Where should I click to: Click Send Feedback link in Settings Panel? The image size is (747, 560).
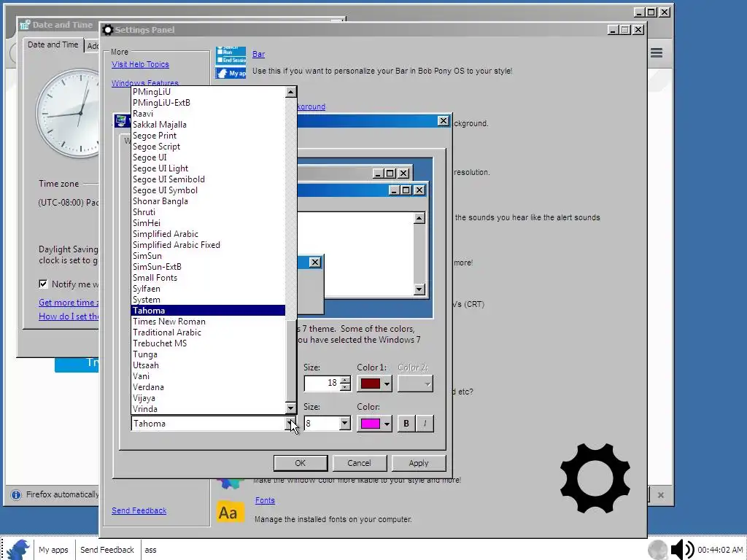click(139, 510)
